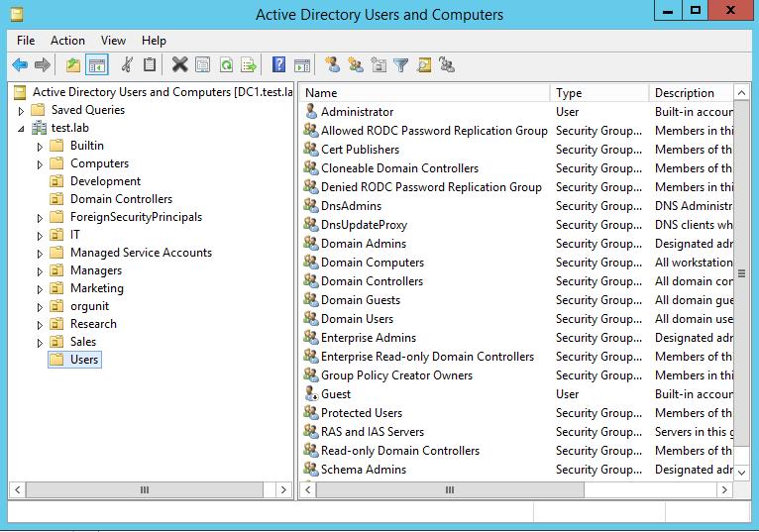Click the Administrator user icon
The height and width of the screenshot is (532, 759).
pos(311,111)
